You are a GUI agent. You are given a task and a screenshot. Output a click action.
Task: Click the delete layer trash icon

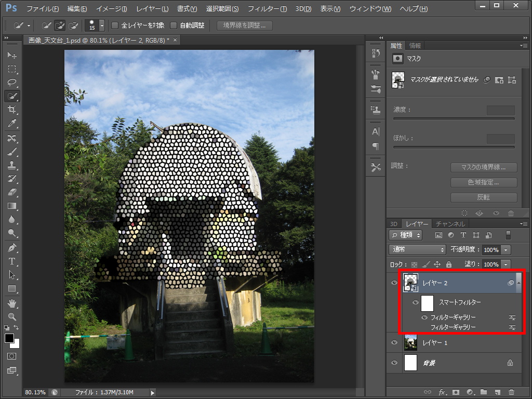click(x=512, y=392)
